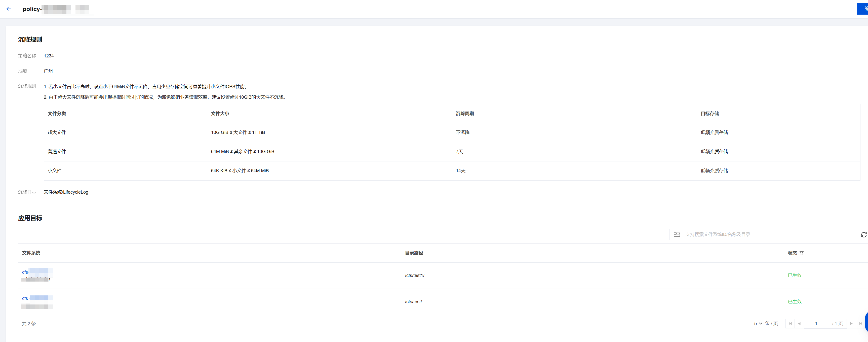This screenshot has width=868, height=342.
Task: Click the 超大文件 rule row
Action: 57,132
